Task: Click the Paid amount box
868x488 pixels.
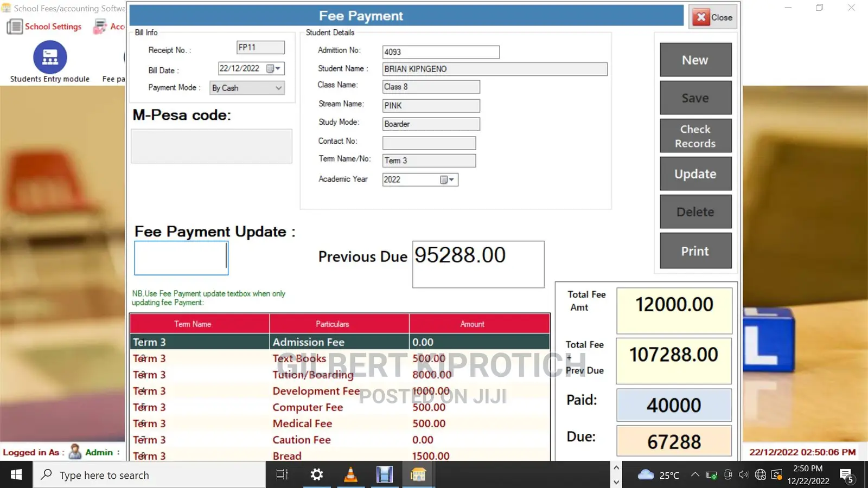Action: coord(674,405)
